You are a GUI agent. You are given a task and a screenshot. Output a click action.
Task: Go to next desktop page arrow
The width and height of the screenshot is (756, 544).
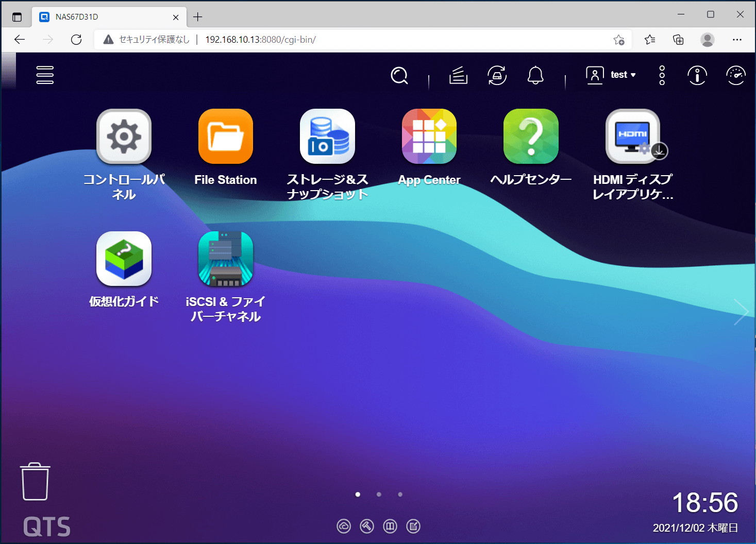[x=741, y=312]
